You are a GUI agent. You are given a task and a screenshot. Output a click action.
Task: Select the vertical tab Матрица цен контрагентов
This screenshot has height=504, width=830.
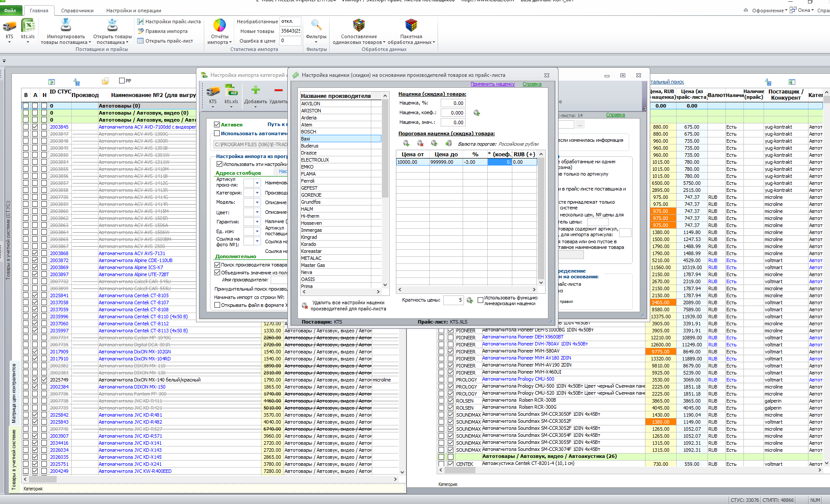(14, 393)
